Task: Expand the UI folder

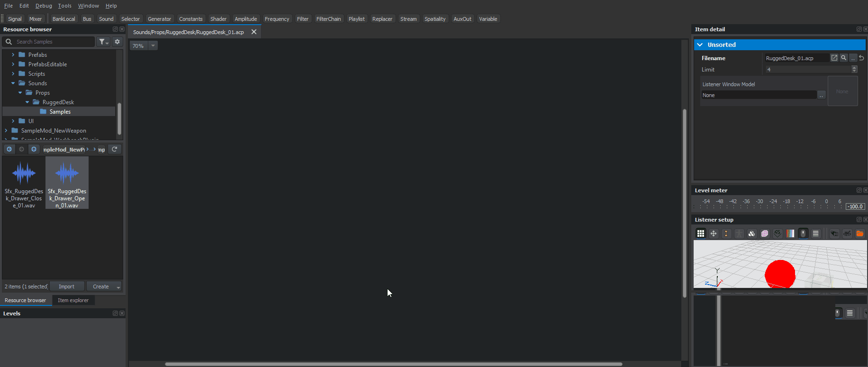Action: point(13,121)
